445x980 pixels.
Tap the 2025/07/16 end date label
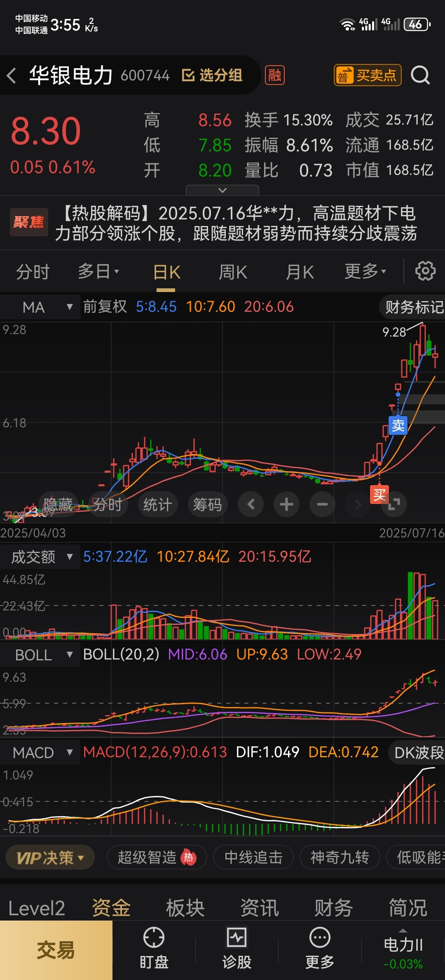(x=412, y=533)
